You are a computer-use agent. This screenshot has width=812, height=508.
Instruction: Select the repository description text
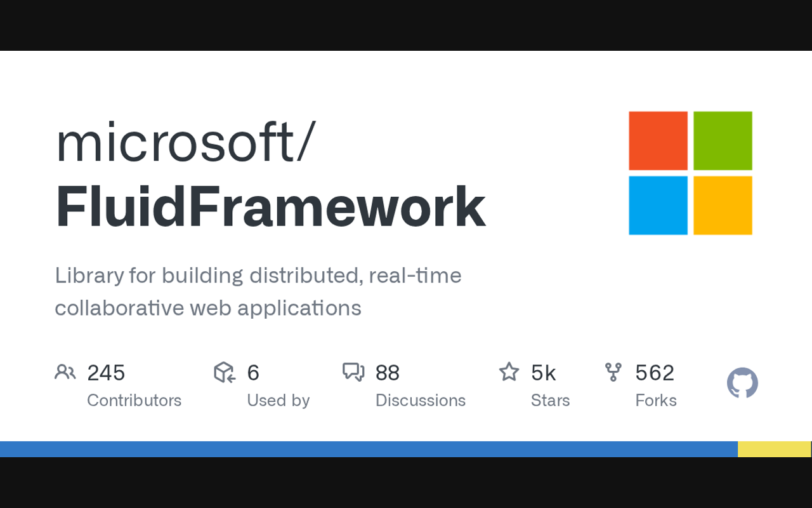click(258, 291)
